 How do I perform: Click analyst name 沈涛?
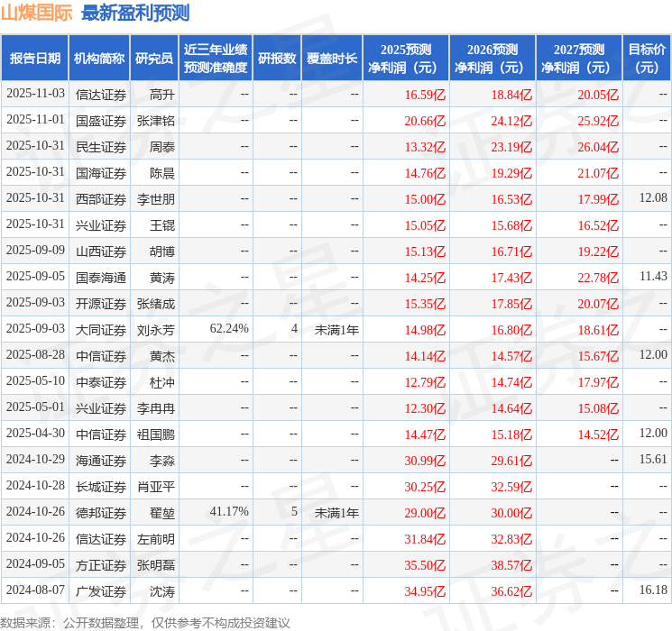[x=162, y=591]
